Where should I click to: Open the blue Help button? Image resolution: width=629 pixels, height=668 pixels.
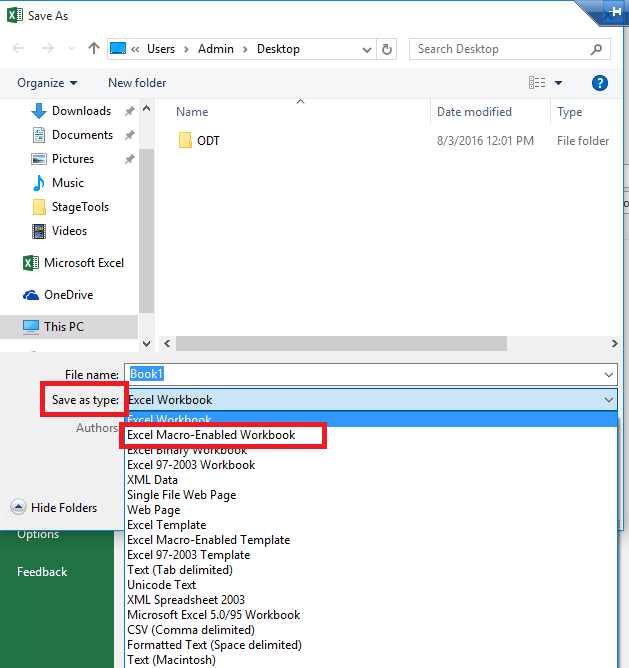[600, 83]
